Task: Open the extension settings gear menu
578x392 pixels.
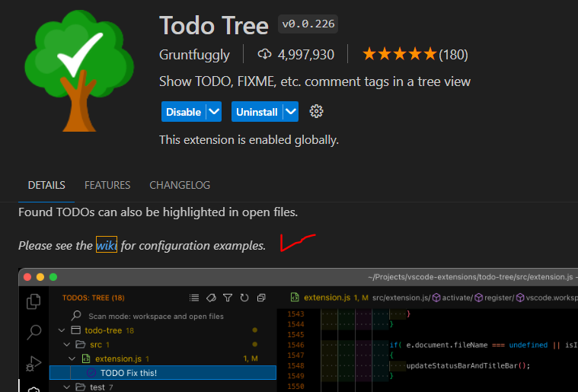Action: (316, 111)
